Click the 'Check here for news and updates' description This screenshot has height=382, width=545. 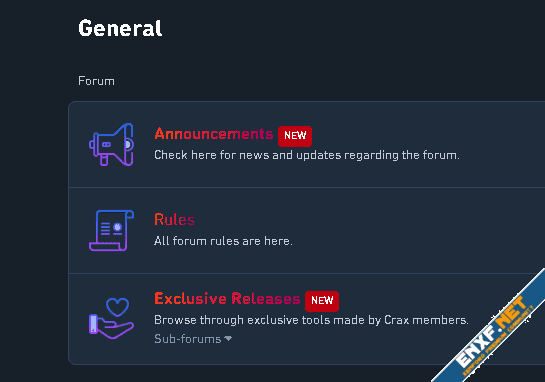point(307,155)
